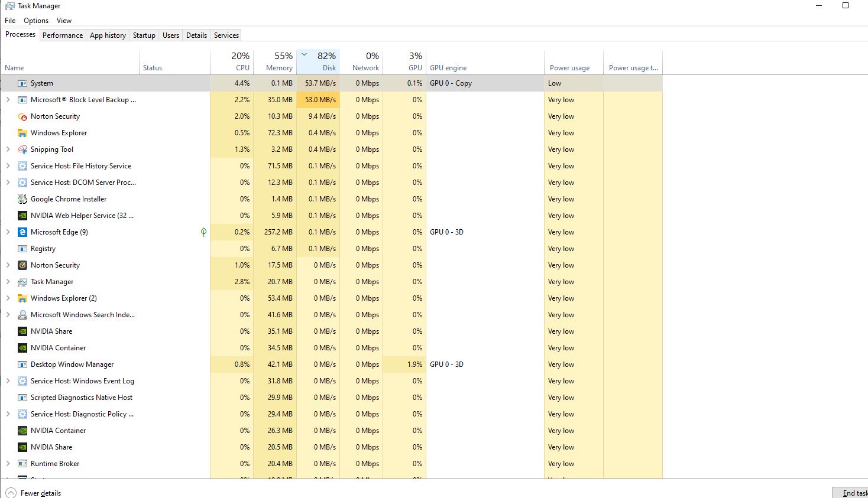Expand Norton Security with 17.5 MB memory

(8, 265)
